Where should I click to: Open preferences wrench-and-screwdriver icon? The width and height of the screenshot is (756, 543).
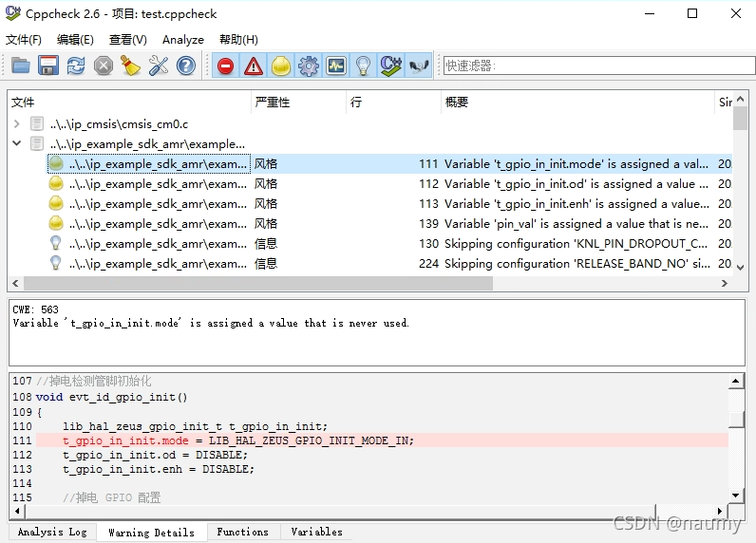[x=159, y=66]
